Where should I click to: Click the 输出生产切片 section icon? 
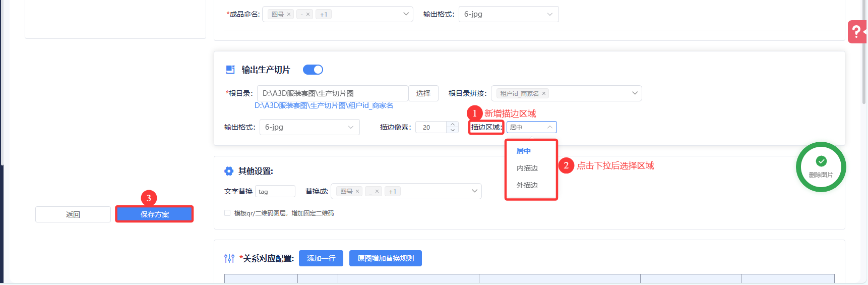coord(230,70)
